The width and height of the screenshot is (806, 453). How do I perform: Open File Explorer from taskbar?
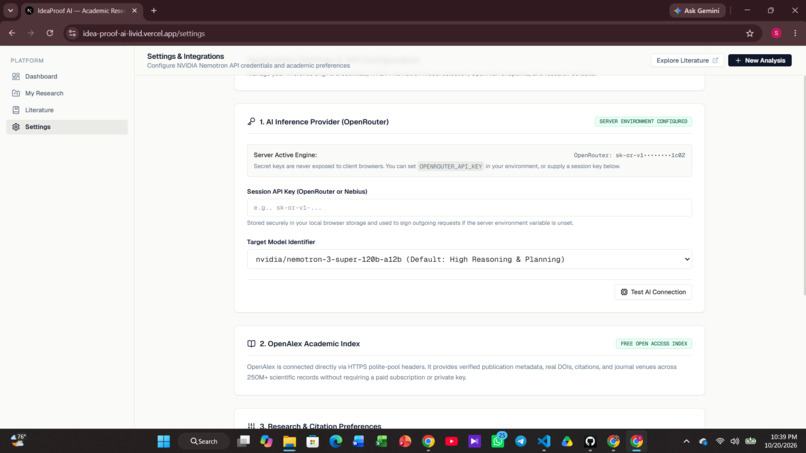[x=289, y=441]
